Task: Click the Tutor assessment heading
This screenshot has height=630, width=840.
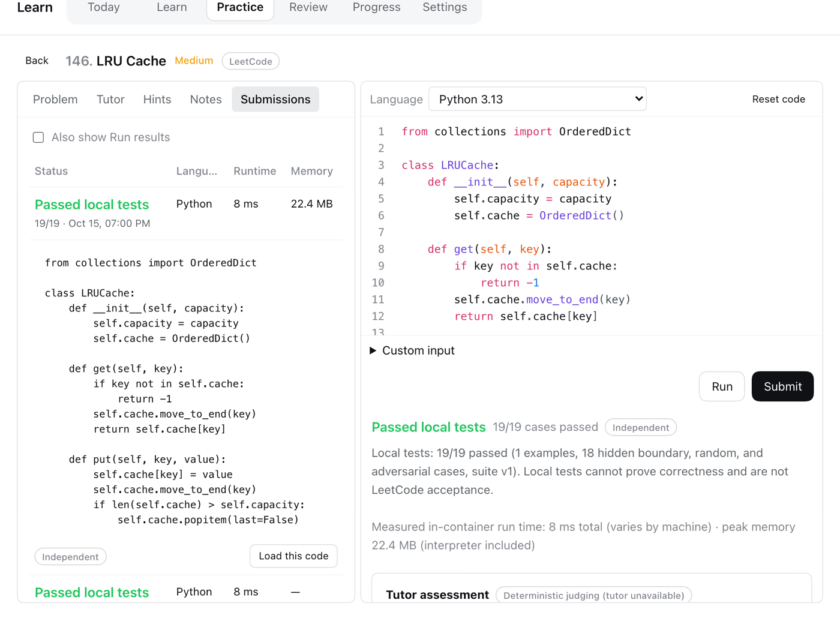Action: click(437, 595)
